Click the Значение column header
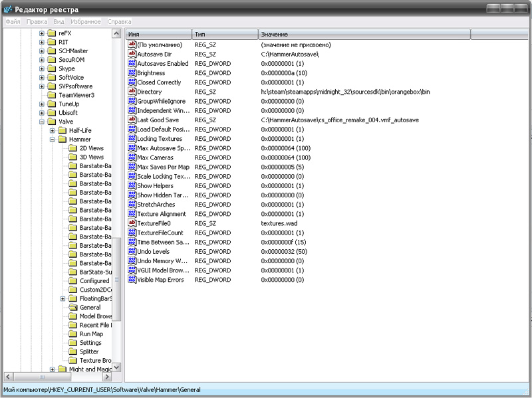Image resolution: width=532 pixels, height=398 pixels. click(364, 34)
